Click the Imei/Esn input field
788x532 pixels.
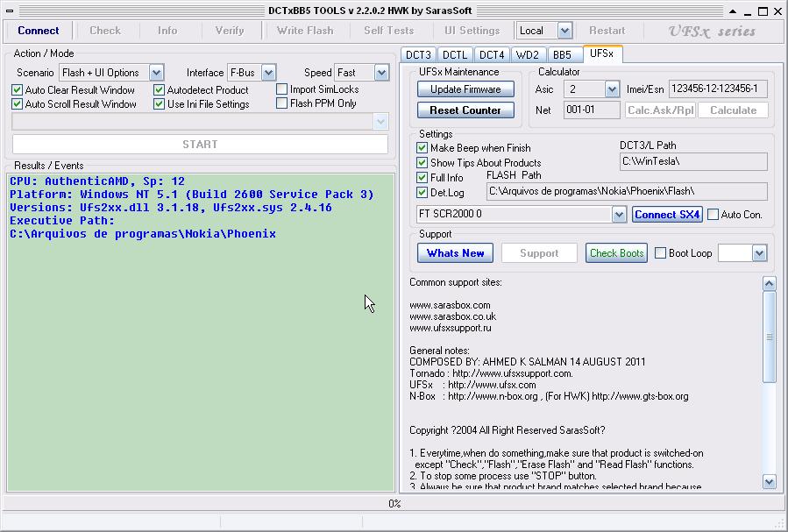718,89
